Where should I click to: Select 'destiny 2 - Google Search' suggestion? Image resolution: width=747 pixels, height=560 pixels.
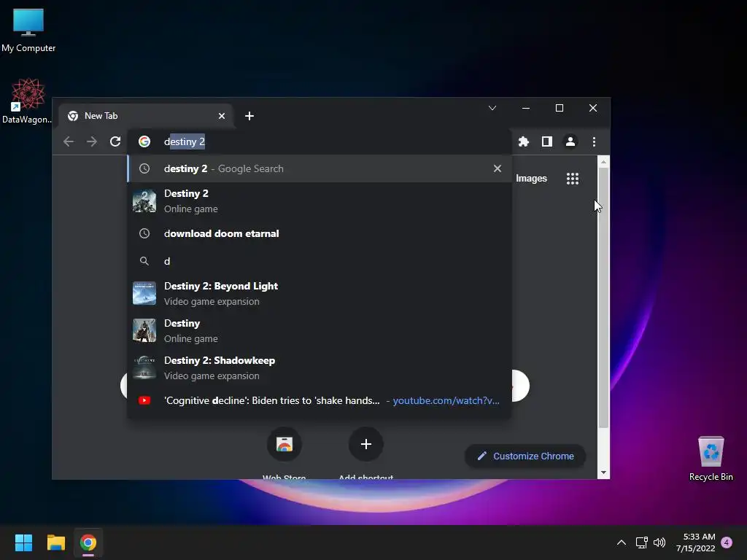pos(320,168)
